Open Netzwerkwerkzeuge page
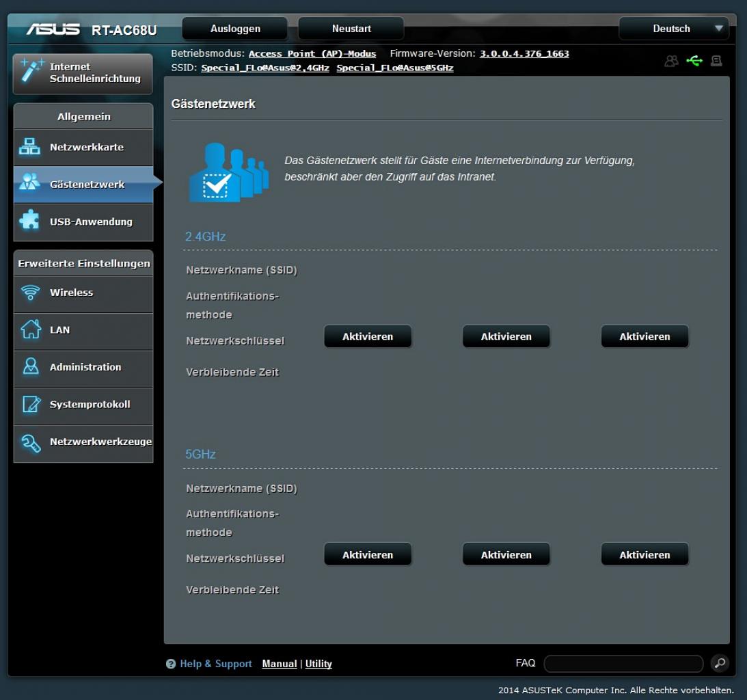 tap(83, 443)
